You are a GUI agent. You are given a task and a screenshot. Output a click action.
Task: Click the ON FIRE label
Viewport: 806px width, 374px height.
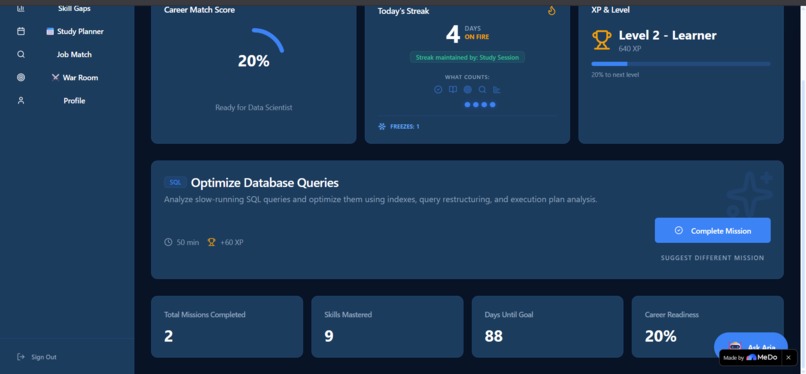(x=477, y=37)
